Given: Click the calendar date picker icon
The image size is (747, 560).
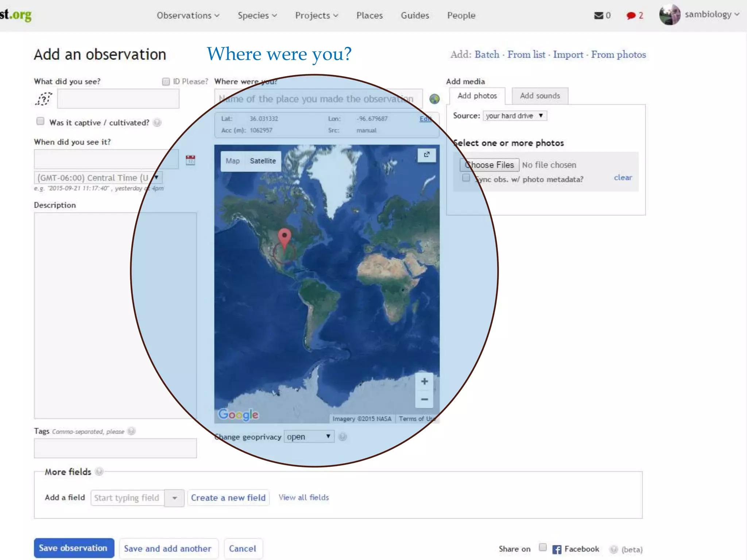Looking at the screenshot, I should (x=190, y=160).
